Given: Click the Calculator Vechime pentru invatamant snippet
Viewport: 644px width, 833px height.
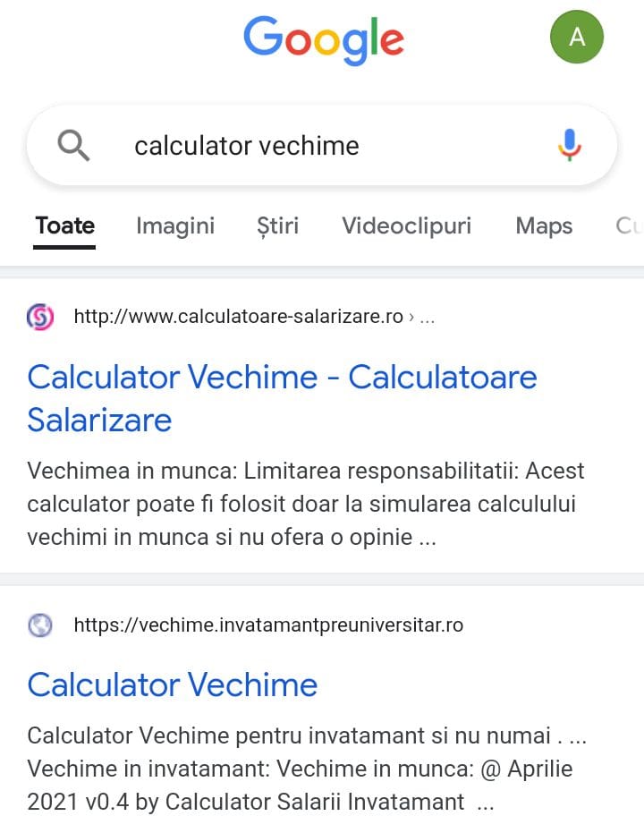Looking at the screenshot, I should 307,769.
